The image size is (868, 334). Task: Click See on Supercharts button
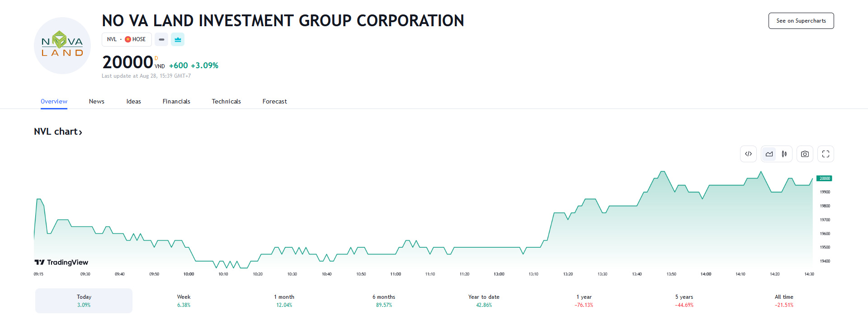click(x=801, y=21)
